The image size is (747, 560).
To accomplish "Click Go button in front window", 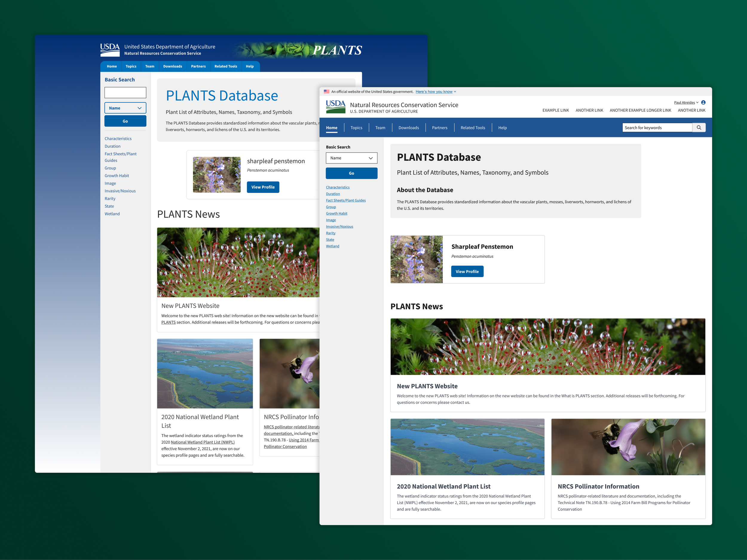I will 352,173.
